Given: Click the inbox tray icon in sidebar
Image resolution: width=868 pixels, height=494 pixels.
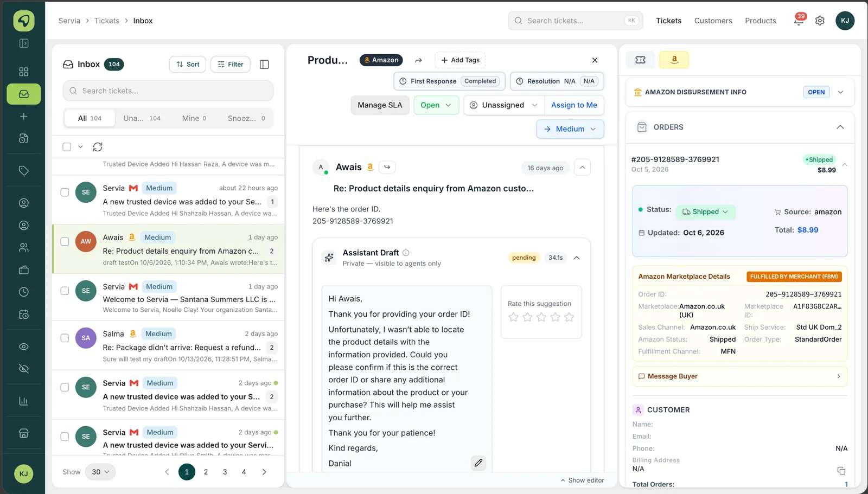Looking at the screenshot, I should click(23, 94).
